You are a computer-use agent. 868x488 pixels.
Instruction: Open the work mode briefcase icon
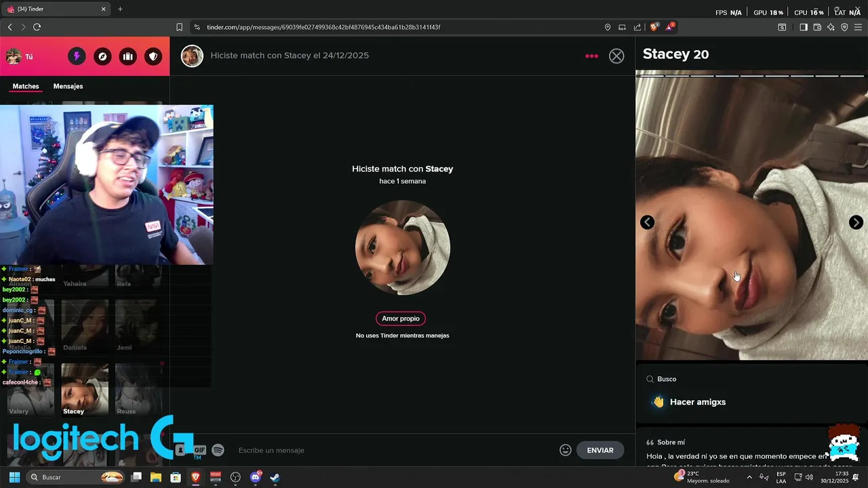click(x=128, y=56)
